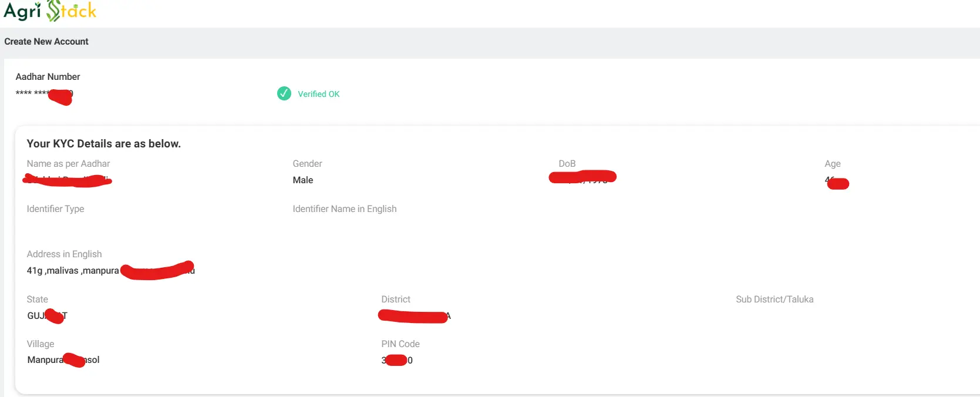Select the Create New Account heading

46,42
